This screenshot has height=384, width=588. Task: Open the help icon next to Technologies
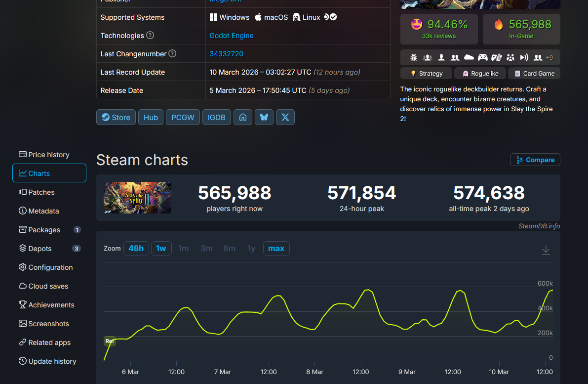click(150, 35)
